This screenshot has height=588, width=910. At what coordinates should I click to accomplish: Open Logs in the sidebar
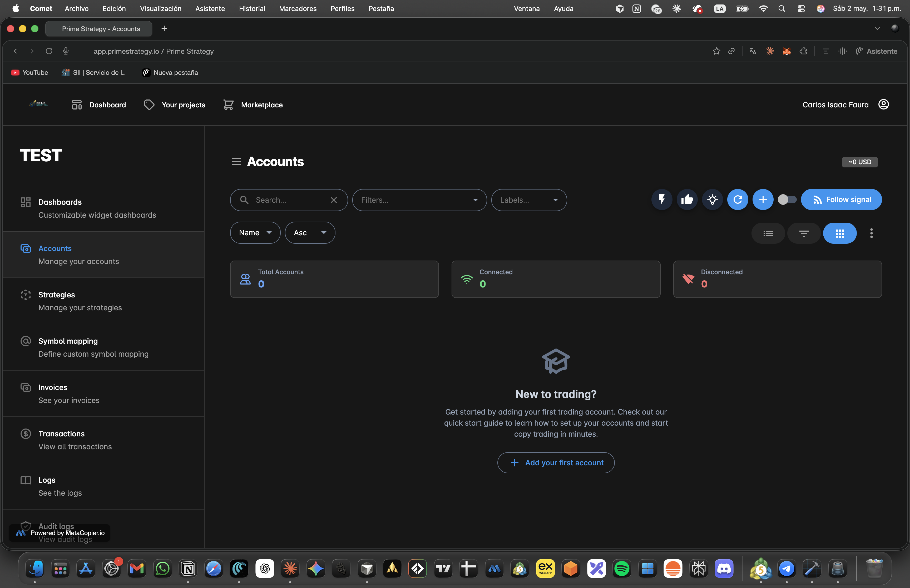coord(103,486)
